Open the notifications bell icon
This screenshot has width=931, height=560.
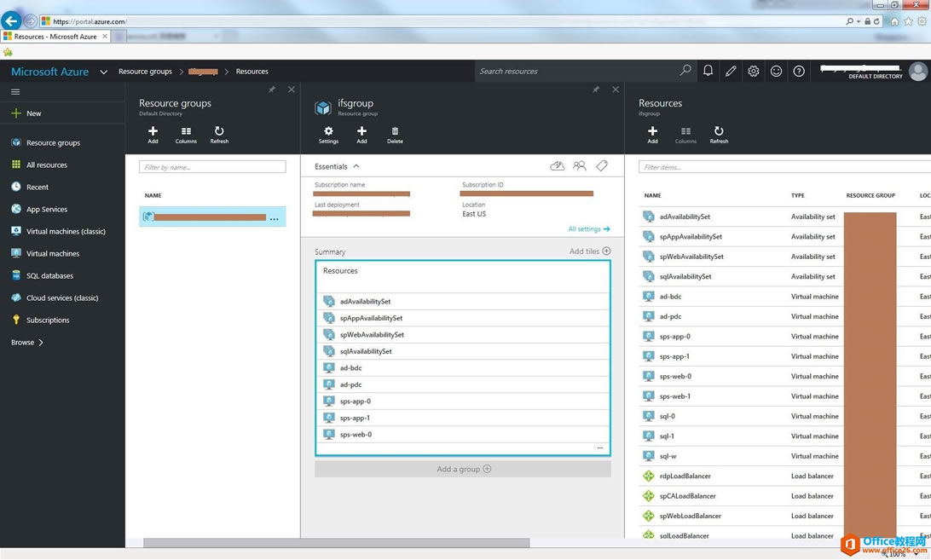coord(708,72)
